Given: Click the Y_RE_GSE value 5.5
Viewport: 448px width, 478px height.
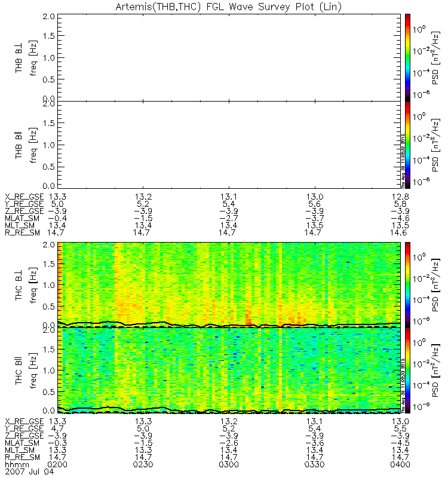Looking at the screenshot, I should pos(400,428).
